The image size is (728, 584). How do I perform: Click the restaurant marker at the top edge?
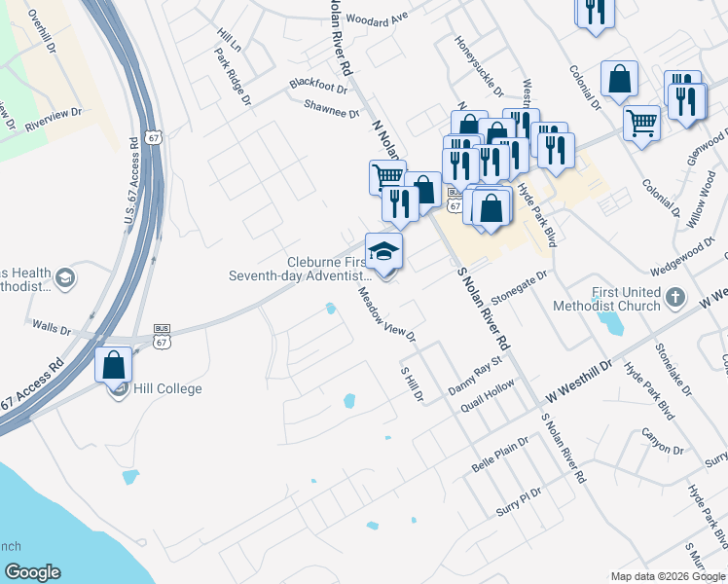pyautogui.click(x=594, y=13)
